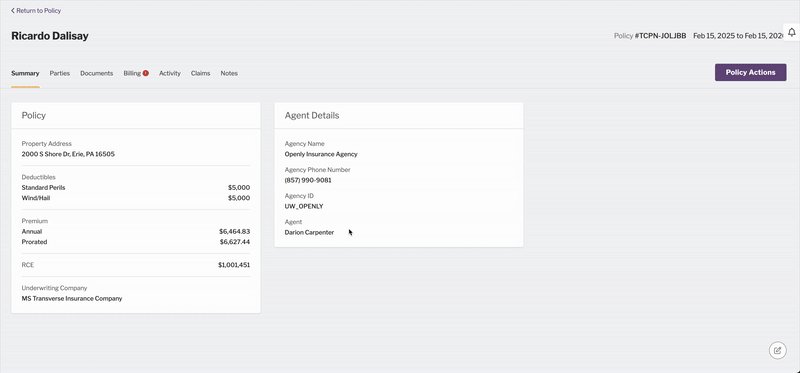Viewport: 800px width, 373px height.
Task: Click the Openly Insurance Agency name
Action: [321, 154]
